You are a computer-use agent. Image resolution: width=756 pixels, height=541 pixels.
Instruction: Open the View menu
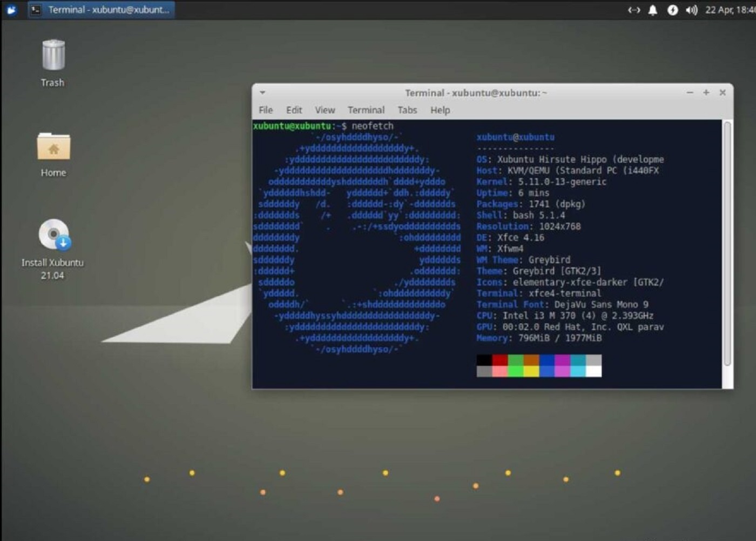(x=325, y=110)
